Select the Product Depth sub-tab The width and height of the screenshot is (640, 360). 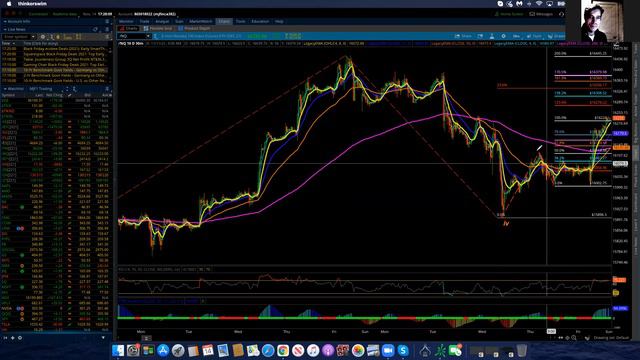pyautogui.click(x=195, y=29)
